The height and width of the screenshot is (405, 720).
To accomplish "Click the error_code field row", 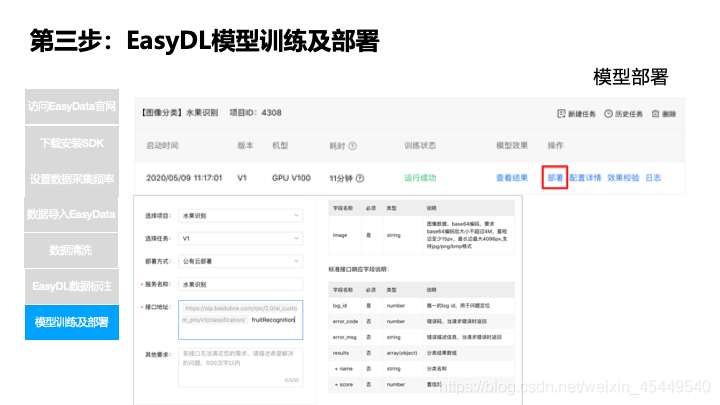I will tap(422, 321).
